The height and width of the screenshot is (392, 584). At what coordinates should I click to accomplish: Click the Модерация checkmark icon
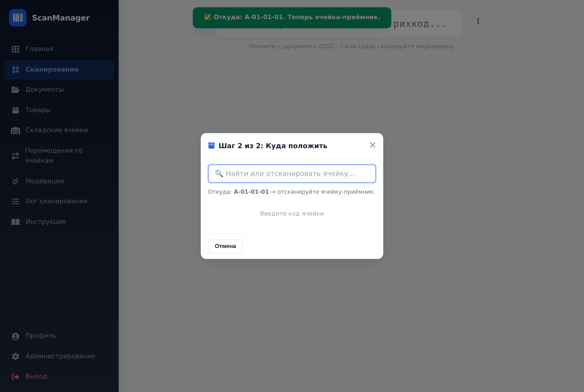pyautogui.click(x=16, y=181)
